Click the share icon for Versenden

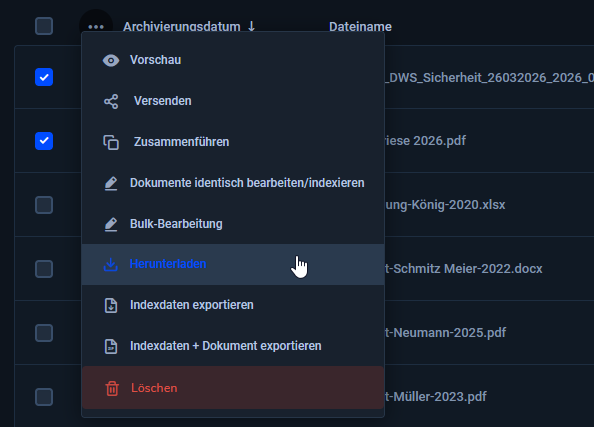click(x=111, y=102)
